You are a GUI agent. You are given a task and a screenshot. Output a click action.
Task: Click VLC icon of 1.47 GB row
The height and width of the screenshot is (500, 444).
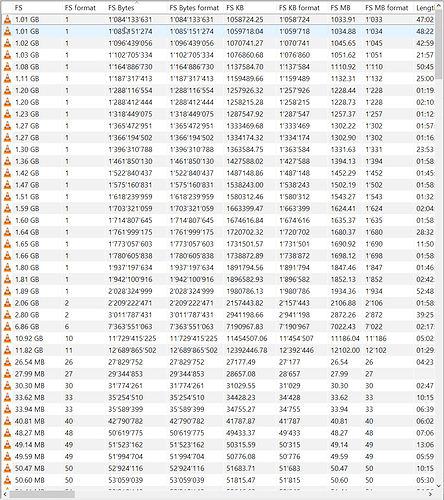click(7, 185)
